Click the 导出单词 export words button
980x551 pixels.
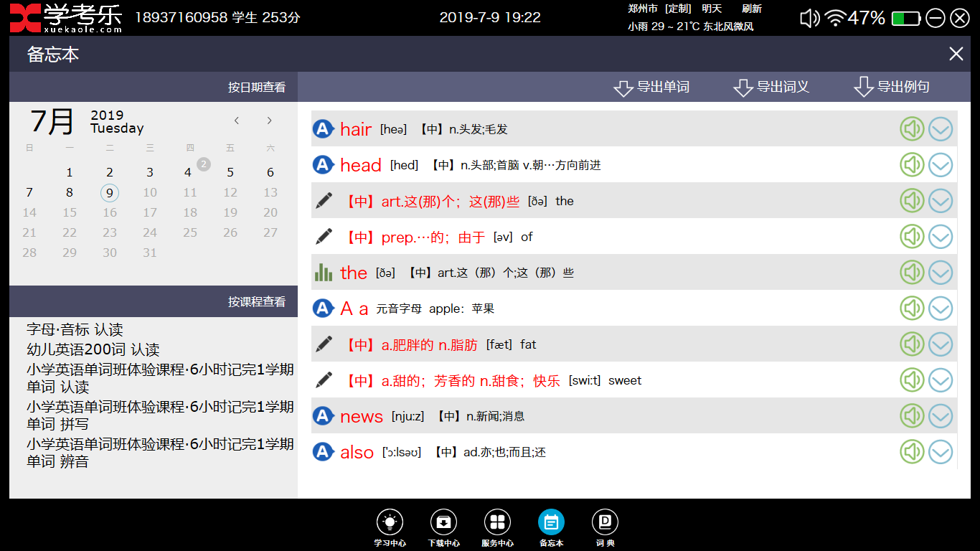[651, 87]
